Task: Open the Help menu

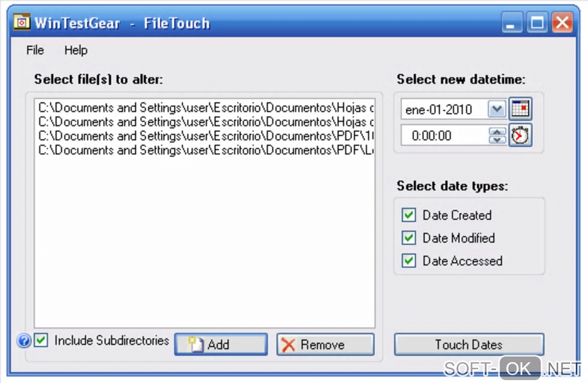Action: pyautogui.click(x=76, y=50)
